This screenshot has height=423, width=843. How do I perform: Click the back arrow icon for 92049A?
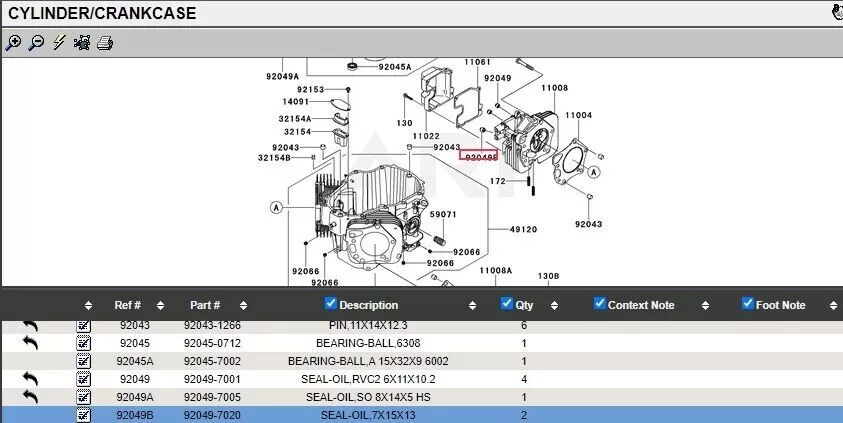[x=30, y=397]
